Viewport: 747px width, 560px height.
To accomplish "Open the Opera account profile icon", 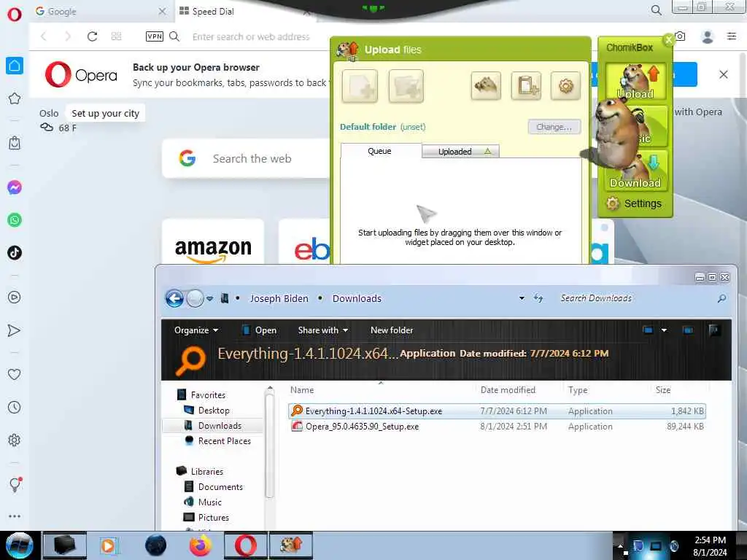I will [708, 36].
